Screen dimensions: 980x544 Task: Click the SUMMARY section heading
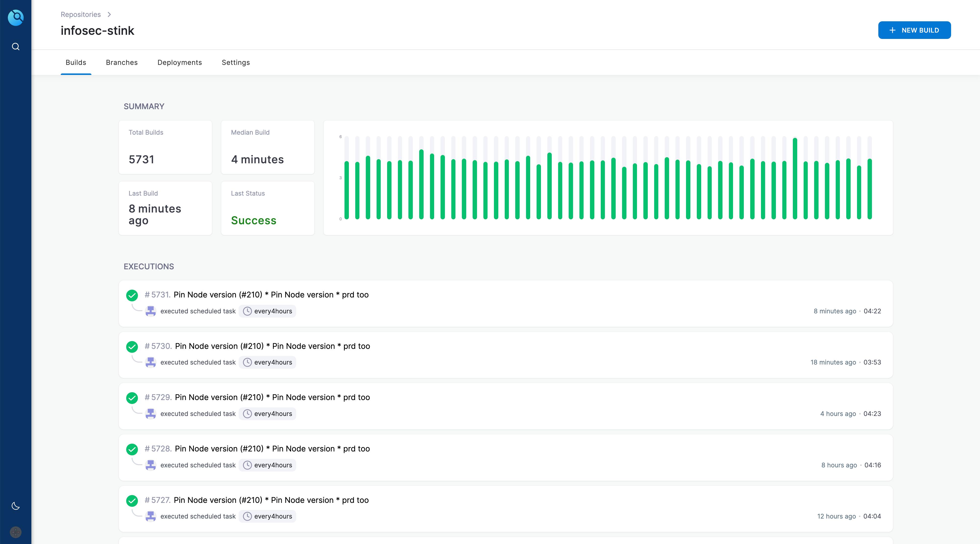pyautogui.click(x=144, y=106)
